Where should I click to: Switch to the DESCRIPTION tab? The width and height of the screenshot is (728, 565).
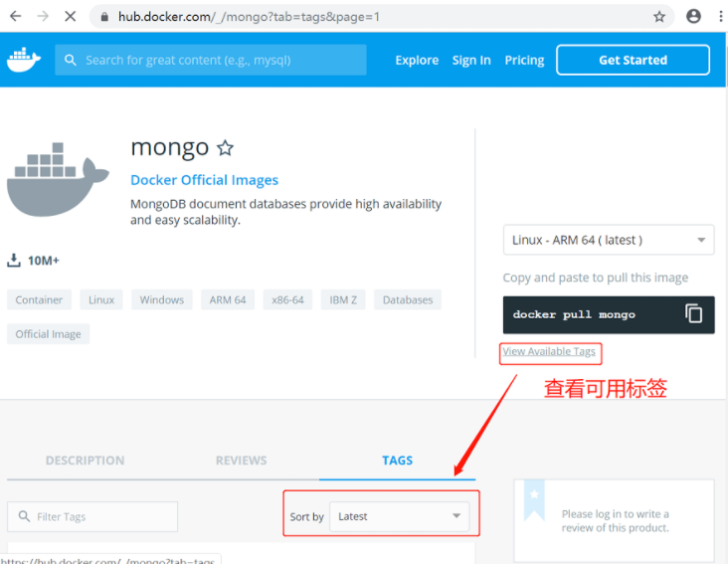coord(85,461)
